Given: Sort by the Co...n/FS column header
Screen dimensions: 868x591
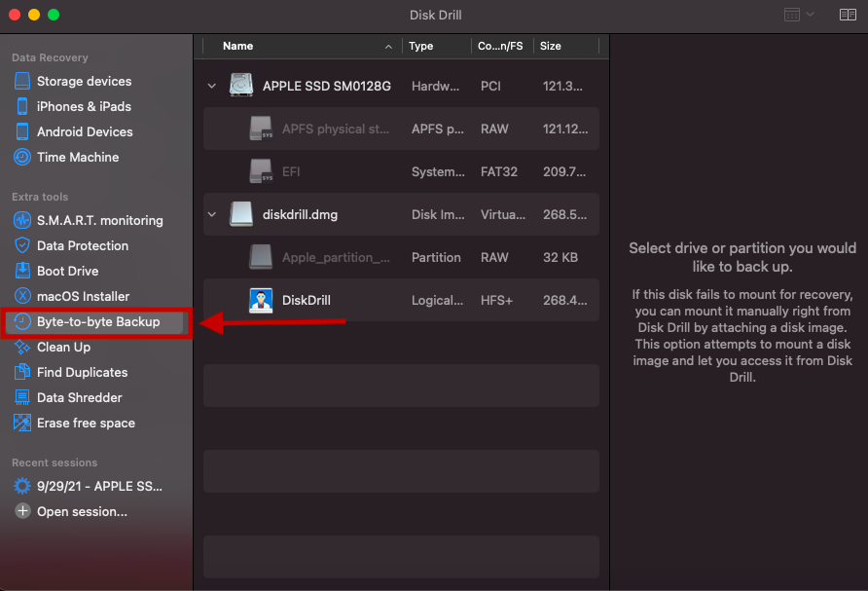Looking at the screenshot, I should pyautogui.click(x=500, y=46).
